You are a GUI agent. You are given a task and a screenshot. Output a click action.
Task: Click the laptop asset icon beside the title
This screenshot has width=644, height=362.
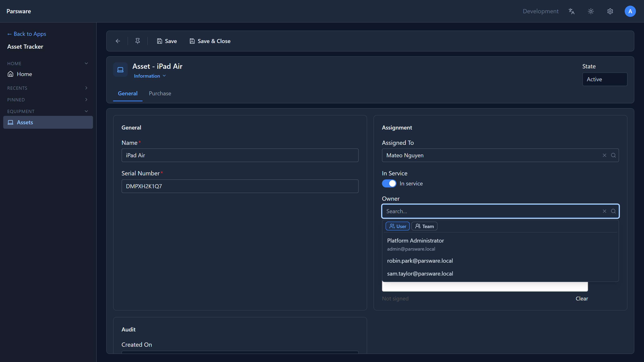pyautogui.click(x=120, y=70)
